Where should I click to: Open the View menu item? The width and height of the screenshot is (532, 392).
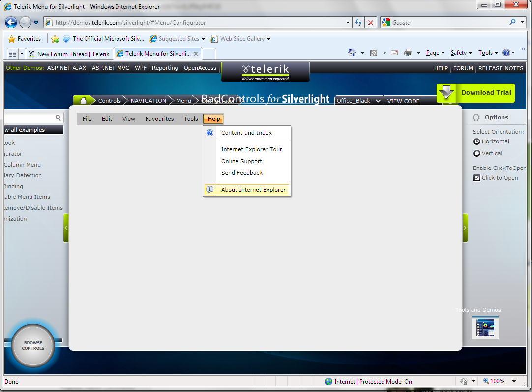(129, 119)
